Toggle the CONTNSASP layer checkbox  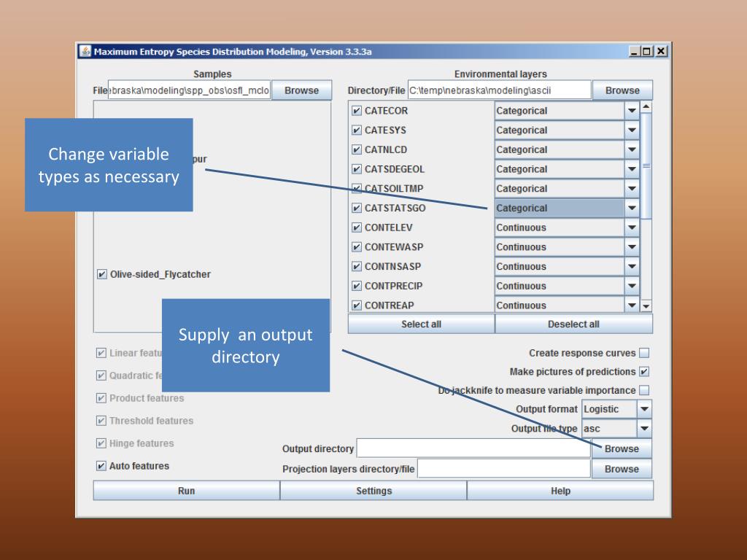tap(356, 267)
